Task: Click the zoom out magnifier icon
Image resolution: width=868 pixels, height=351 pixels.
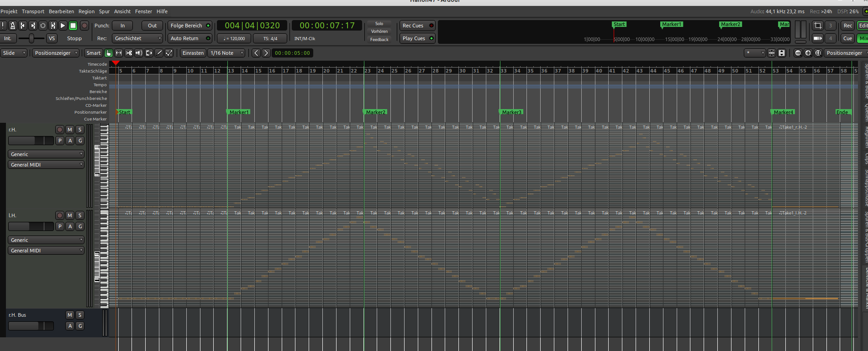Action: 798,53
